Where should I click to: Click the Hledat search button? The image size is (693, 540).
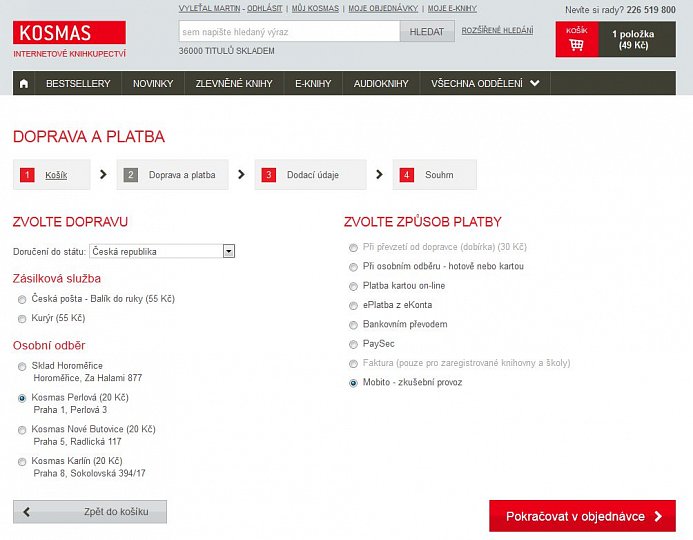(x=427, y=32)
